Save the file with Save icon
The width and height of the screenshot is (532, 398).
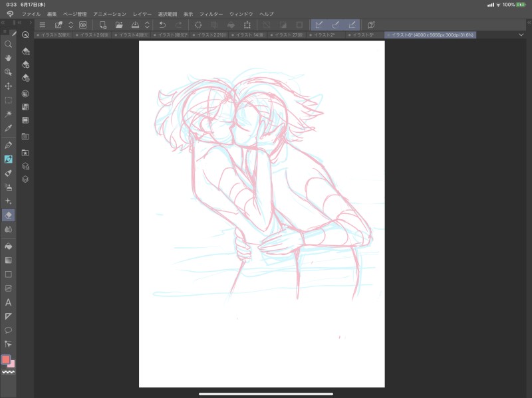[x=135, y=25]
